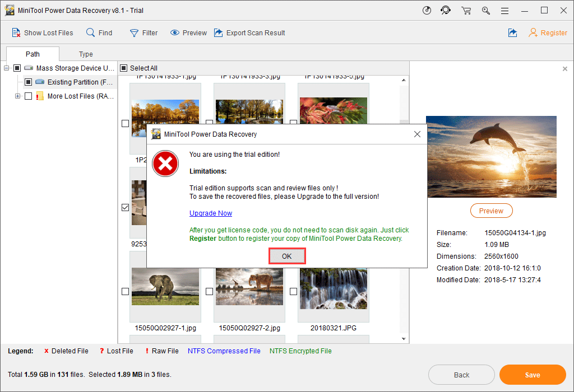The height and width of the screenshot is (392, 574).
Task: Click the orange Save button
Action: coord(533,375)
